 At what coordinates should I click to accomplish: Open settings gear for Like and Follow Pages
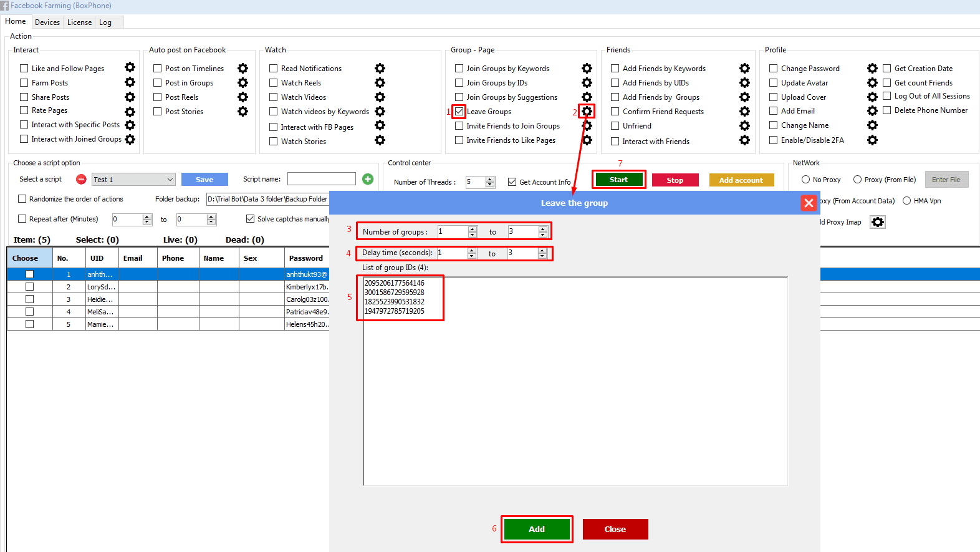(130, 67)
